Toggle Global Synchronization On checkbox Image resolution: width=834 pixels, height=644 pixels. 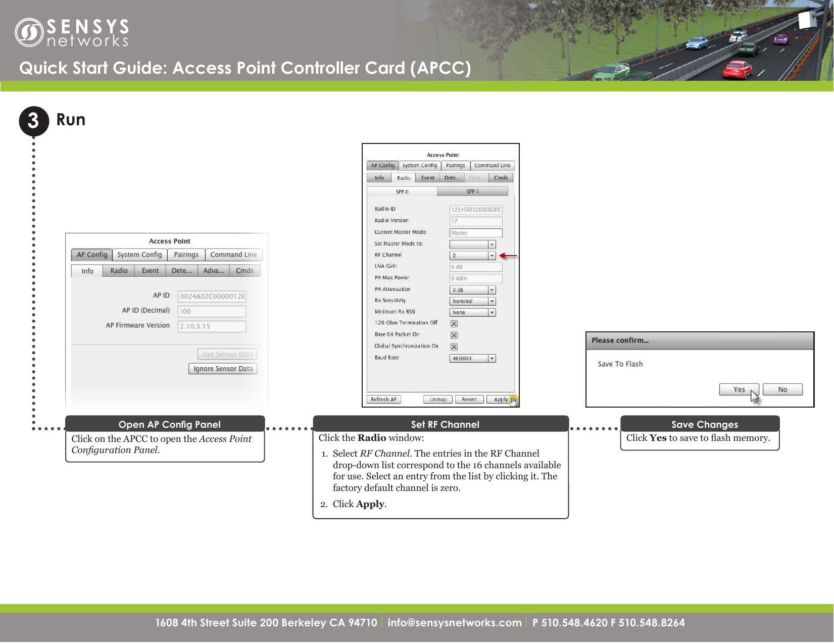point(454,347)
